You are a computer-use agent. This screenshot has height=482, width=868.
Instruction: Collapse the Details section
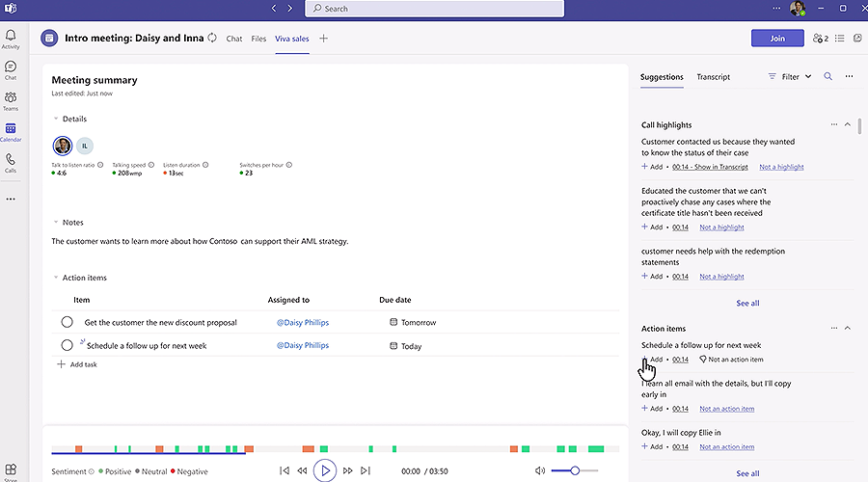[56, 119]
